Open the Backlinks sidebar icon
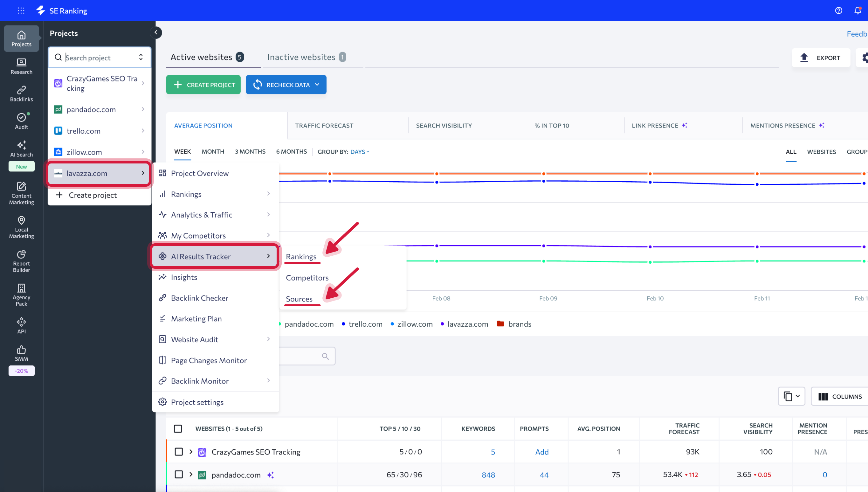The image size is (868, 492). tap(21, 93)
